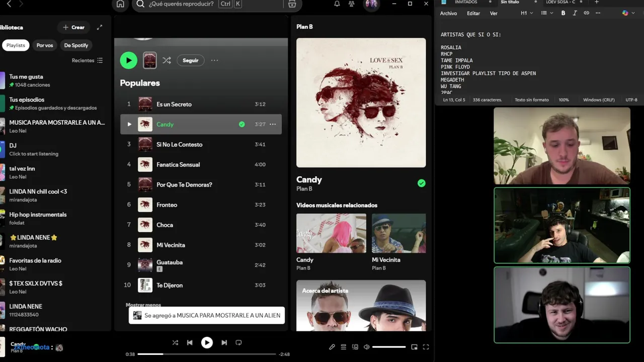The width and height of the screenshot is (644, 362).
Task: Skip to the previous track
Action: tap(190, 342)
